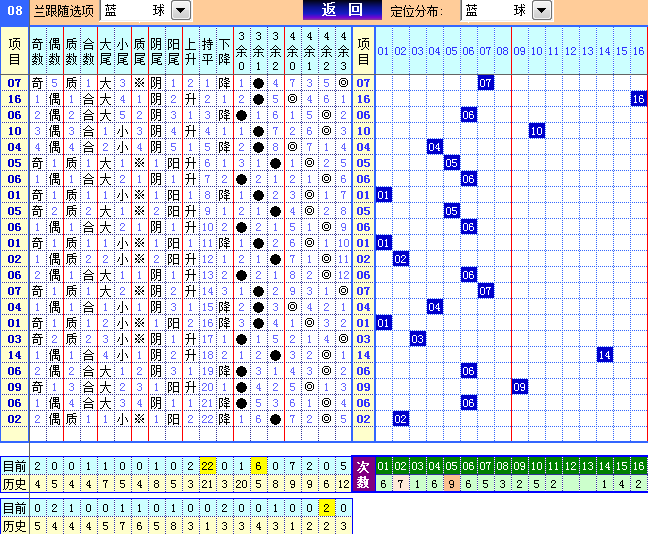648x534 pixels.
Task: Click distribution header number 03 at top
Action: click(417, 51)
